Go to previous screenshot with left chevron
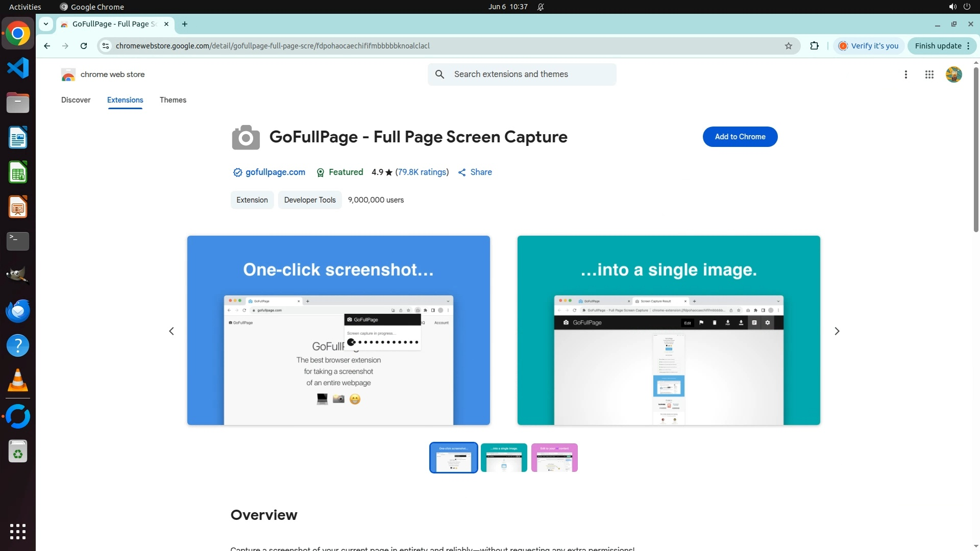The width and height of the screenshot is (980, 551). tap(171, 331)
